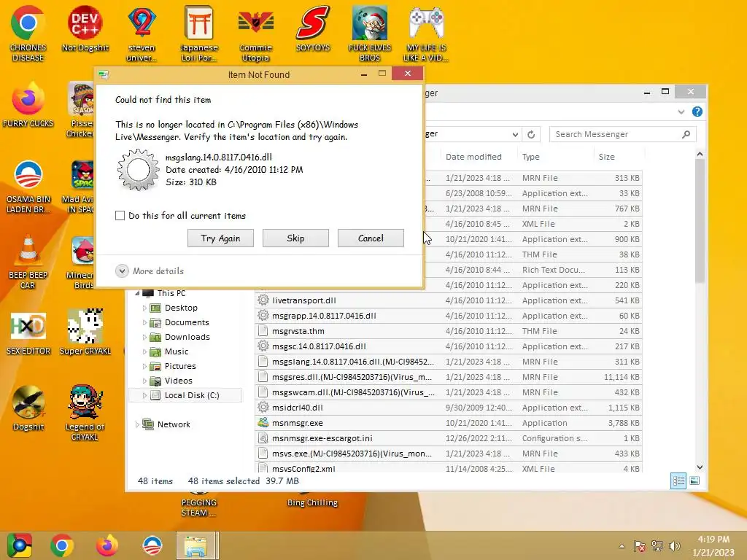Click the Skip button
The height and width of the screenshot is (560, 747).
295,238
